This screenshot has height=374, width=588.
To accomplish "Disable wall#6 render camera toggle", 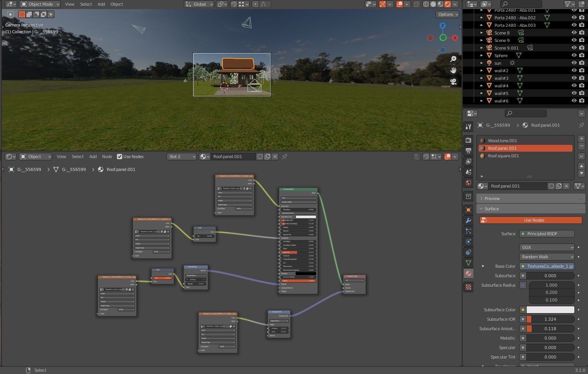I will point(582,101).
